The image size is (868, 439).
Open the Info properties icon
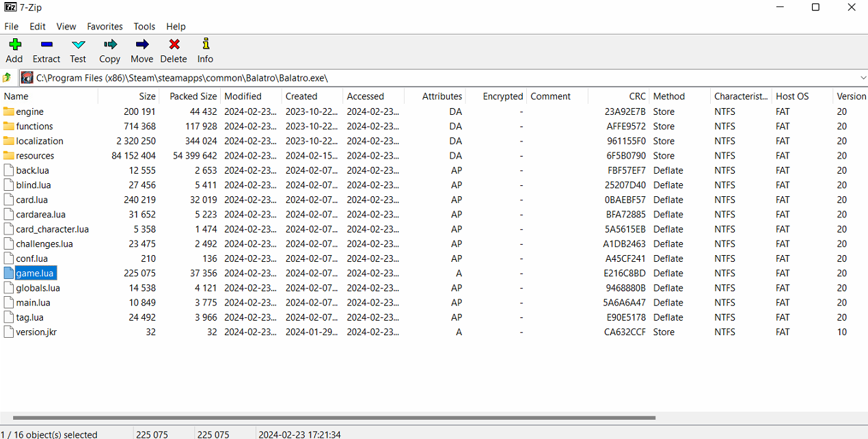click(x=205, y=45)
